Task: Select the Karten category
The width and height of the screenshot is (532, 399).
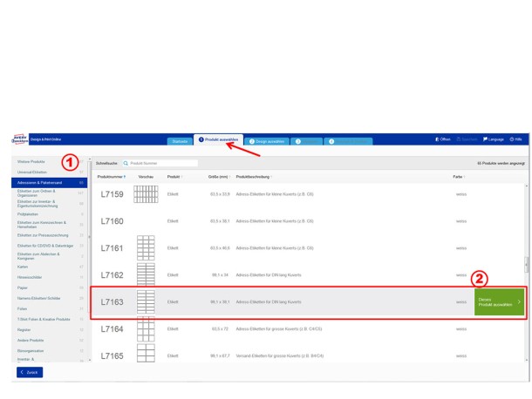Action: click(x=49, y=267)
